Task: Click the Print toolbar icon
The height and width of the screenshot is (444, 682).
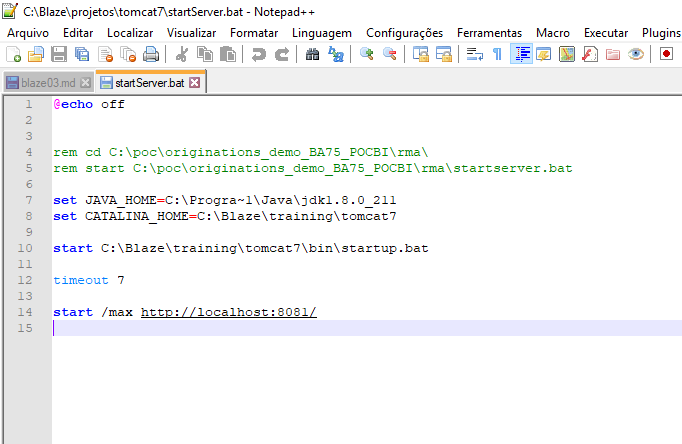Action: (x=151, y=54)
